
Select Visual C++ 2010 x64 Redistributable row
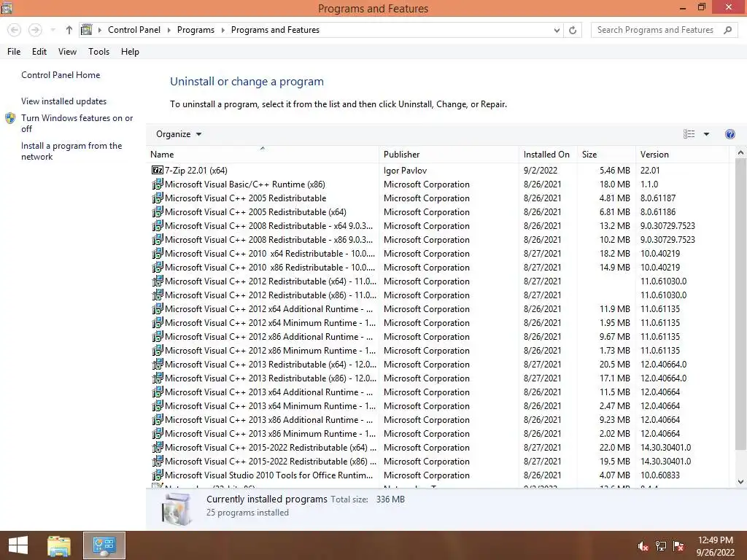pos(438,253)
